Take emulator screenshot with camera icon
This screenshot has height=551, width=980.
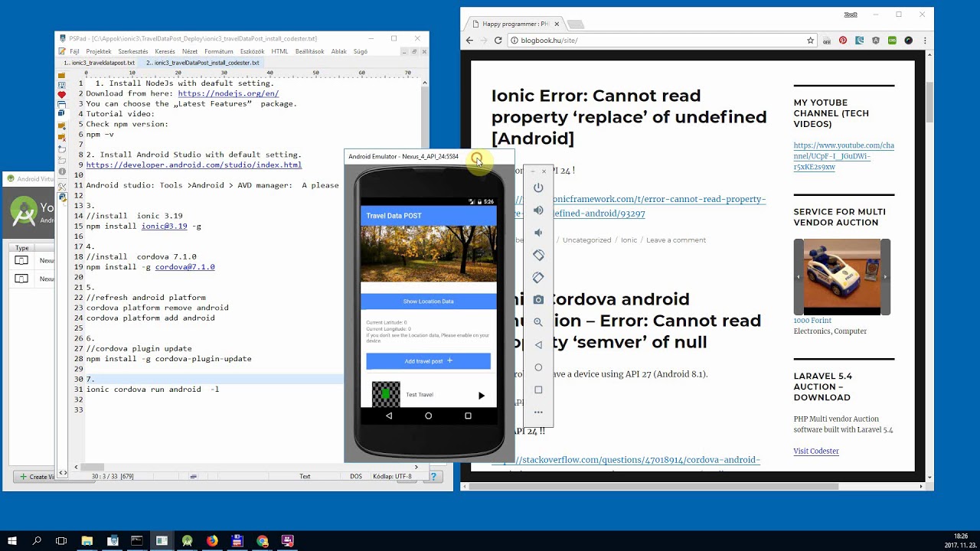click(538, 300)
